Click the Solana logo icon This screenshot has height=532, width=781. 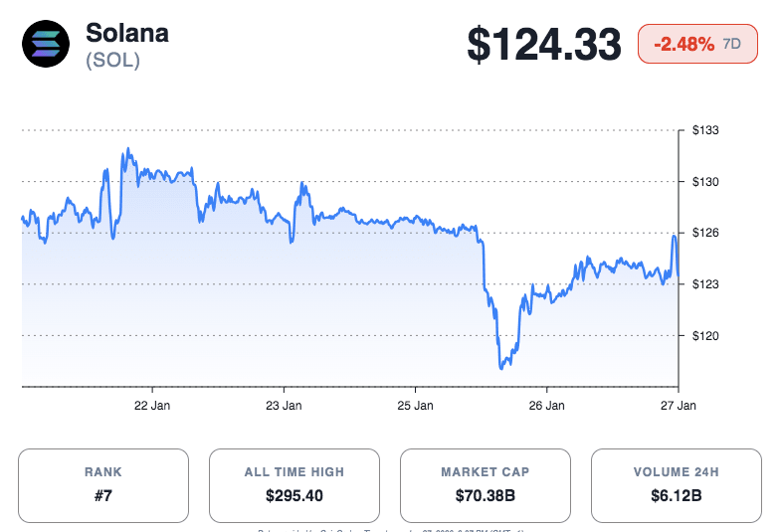point(46,45)
